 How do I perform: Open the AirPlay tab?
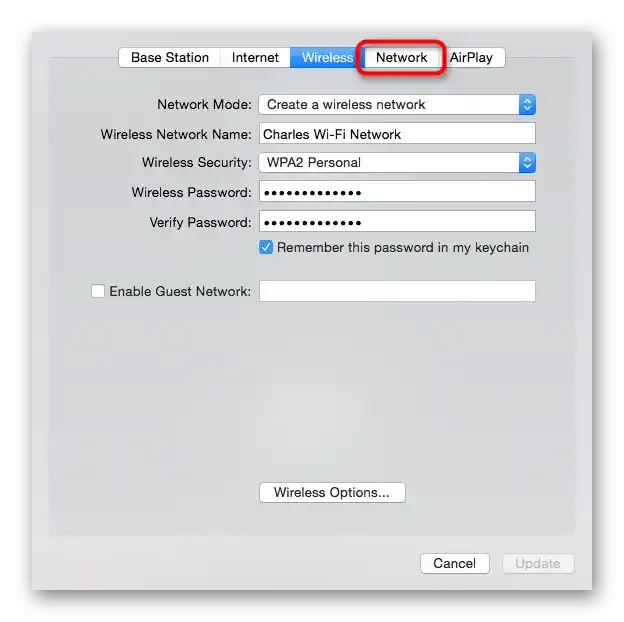click(472, 58)
